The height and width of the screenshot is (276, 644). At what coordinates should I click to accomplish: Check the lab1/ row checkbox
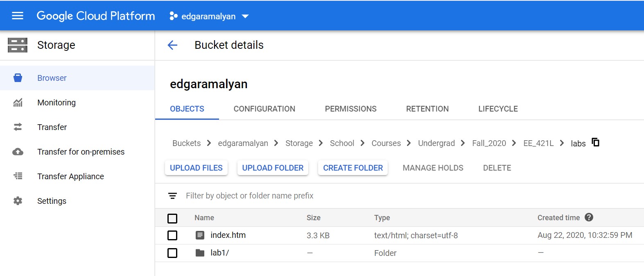click(x=172, y=253)
